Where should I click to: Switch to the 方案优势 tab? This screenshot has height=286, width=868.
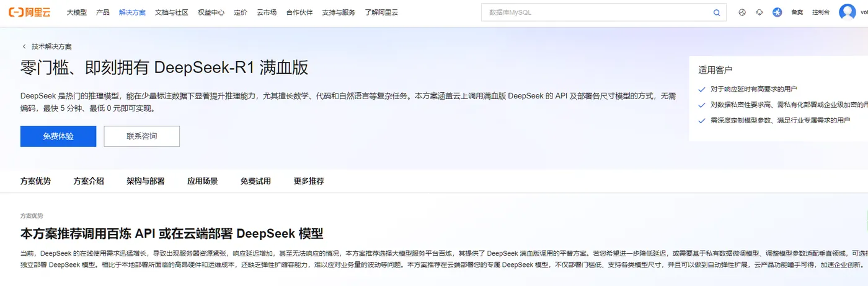pyautogui.click(x=36, y=181)
